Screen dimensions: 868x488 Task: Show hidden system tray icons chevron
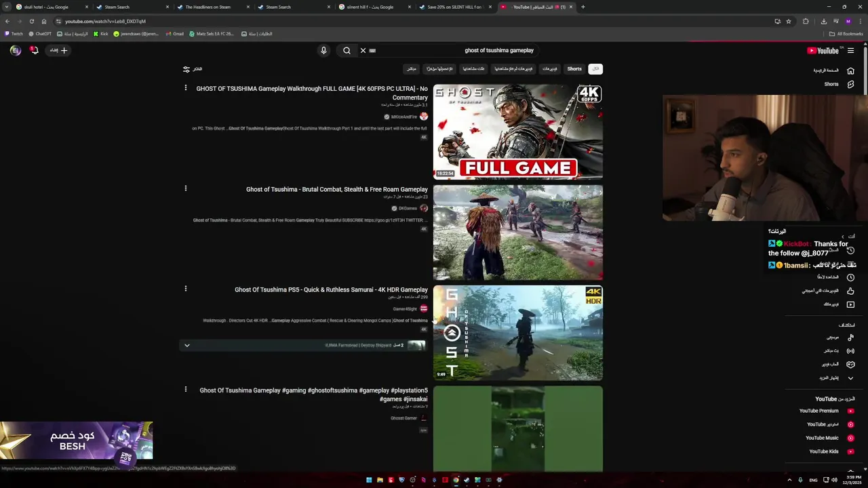[x=789, y=480]
